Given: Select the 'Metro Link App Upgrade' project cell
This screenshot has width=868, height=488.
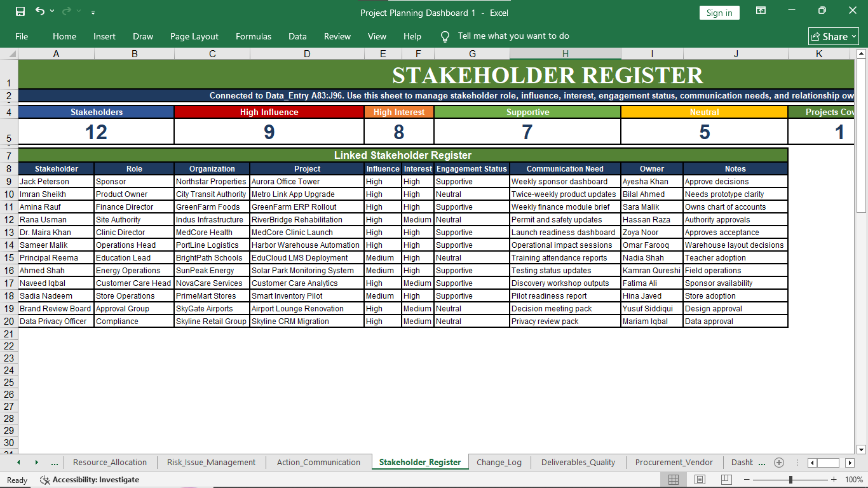Looking at the screenshot, I should point(307,194).
